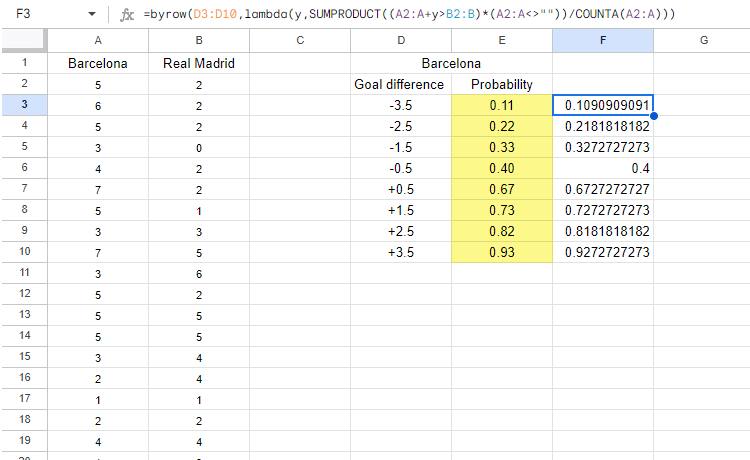Select row 10 header

point(24,252)
